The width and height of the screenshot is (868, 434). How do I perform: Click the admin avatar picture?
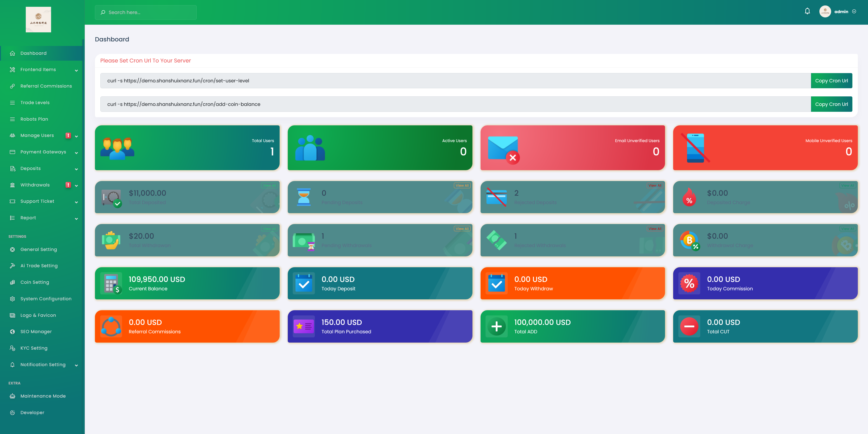pos(825,12)
